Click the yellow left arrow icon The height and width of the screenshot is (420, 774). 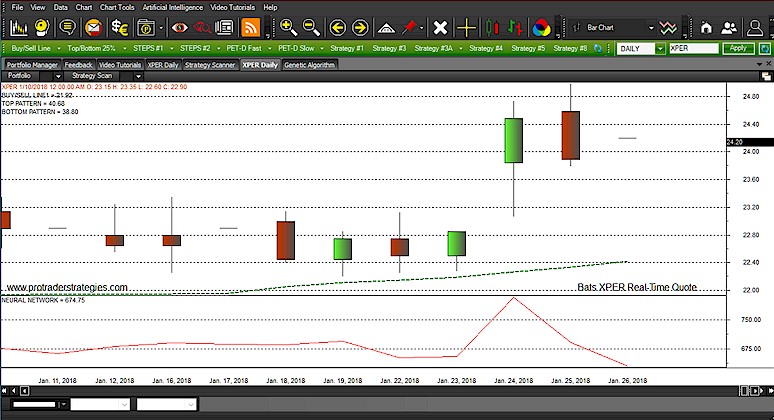tap(337, 27)
